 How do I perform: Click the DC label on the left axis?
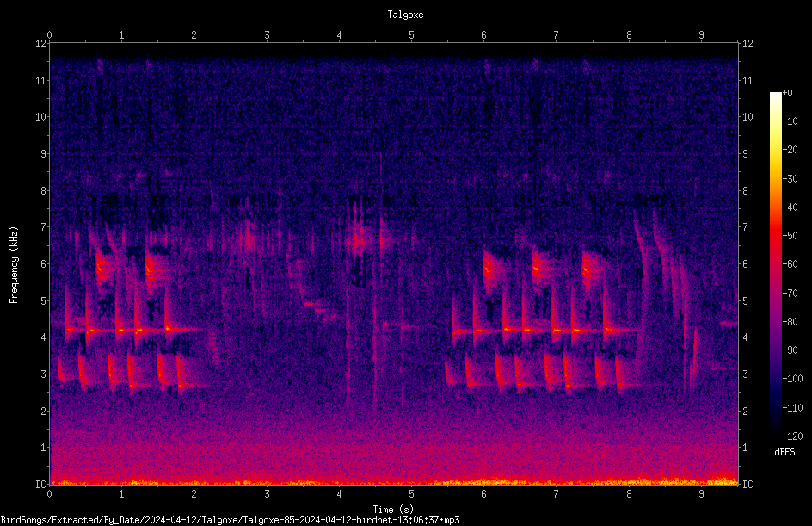coord(41,484)
